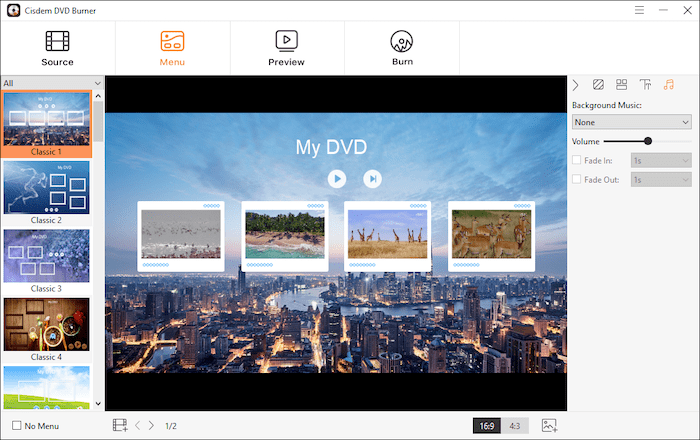Image resolution: width=700 pixels, height=440 pixels.
Task: Select the beach video thumbnail
Action: 285,234
